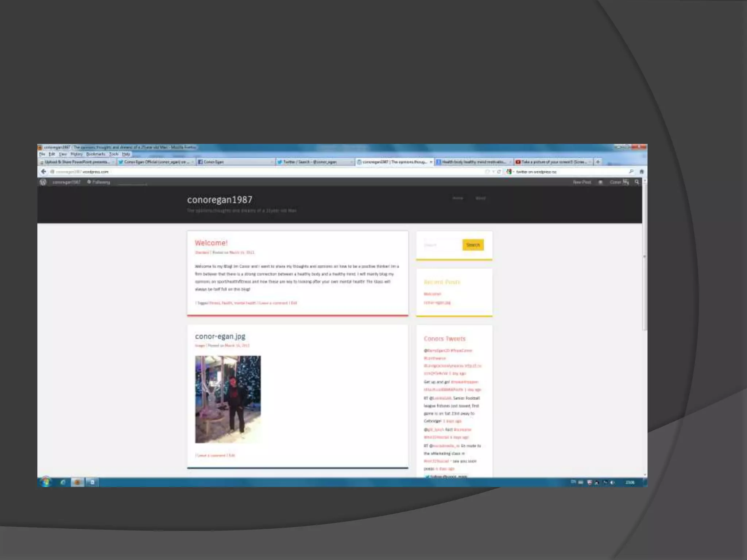This screenshot has width=747, height=560.
Task: Click the conor-egan.jpg photo thumbnail
Action: tap(228, 399)
